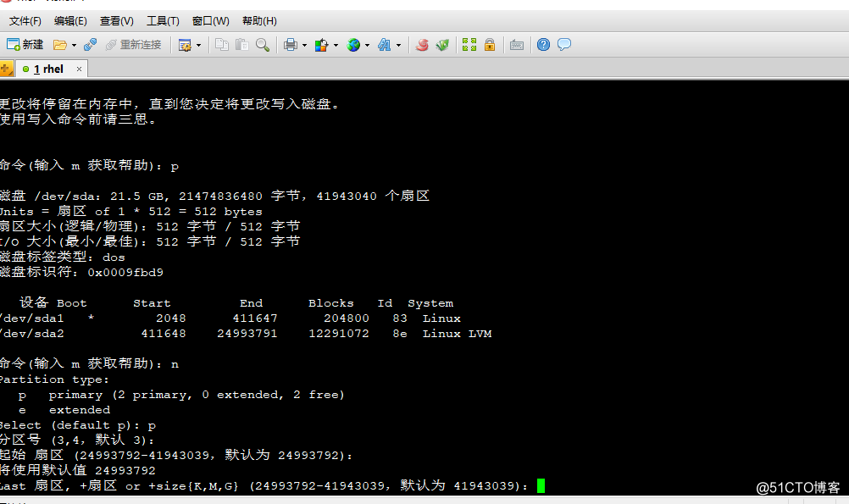This screenshot has height=504, width=849.
Task: Click the color scheme icon
Action: (x=322, y=45)
